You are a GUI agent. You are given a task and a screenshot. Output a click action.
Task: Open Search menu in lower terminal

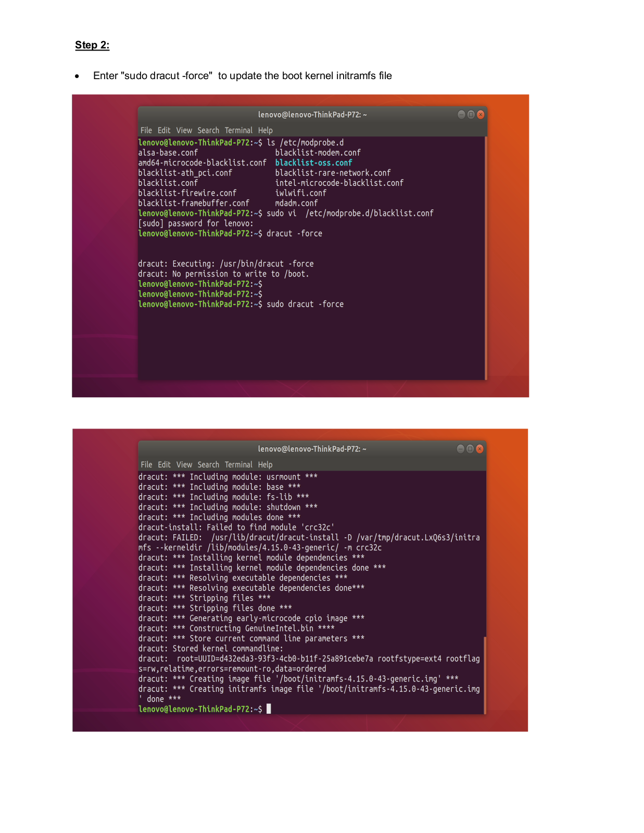point(208,464)
